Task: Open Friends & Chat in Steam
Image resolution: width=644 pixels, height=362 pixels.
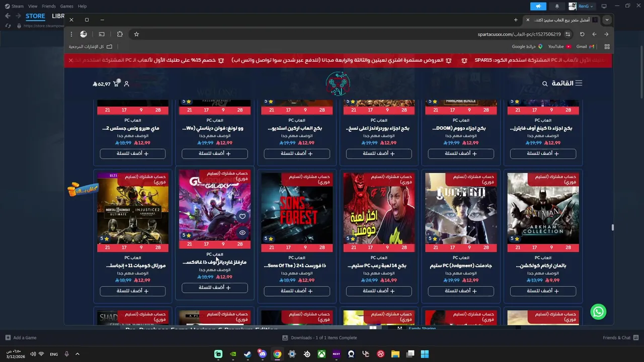Action: 620,338
